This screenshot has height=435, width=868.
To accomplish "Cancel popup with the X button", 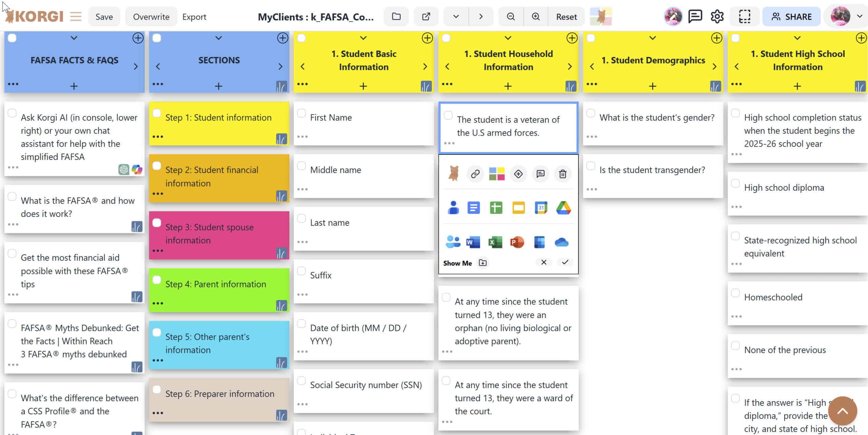I will [544, 262].
